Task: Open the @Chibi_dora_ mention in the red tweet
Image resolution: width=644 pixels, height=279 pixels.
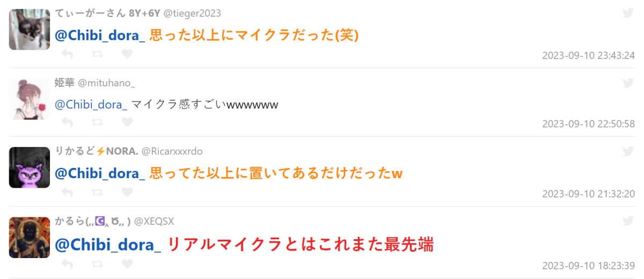Action: pyautogui.click(x=108, y=245)
